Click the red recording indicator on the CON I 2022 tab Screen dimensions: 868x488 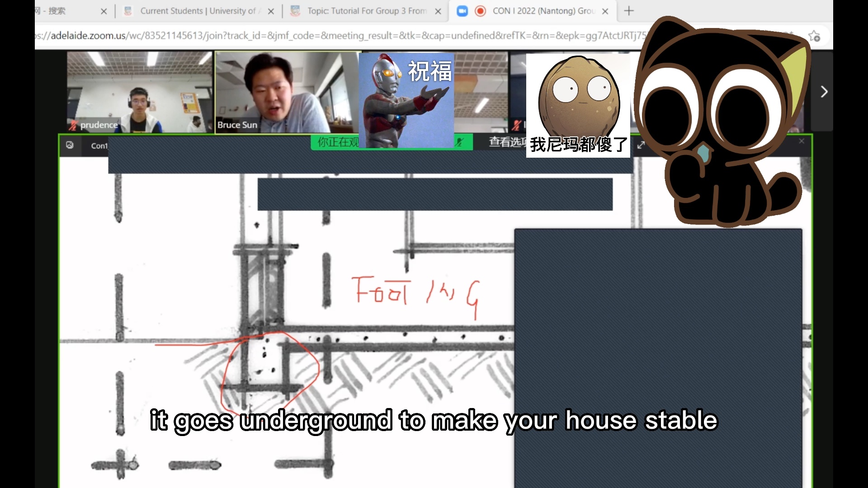pos(481,11)
